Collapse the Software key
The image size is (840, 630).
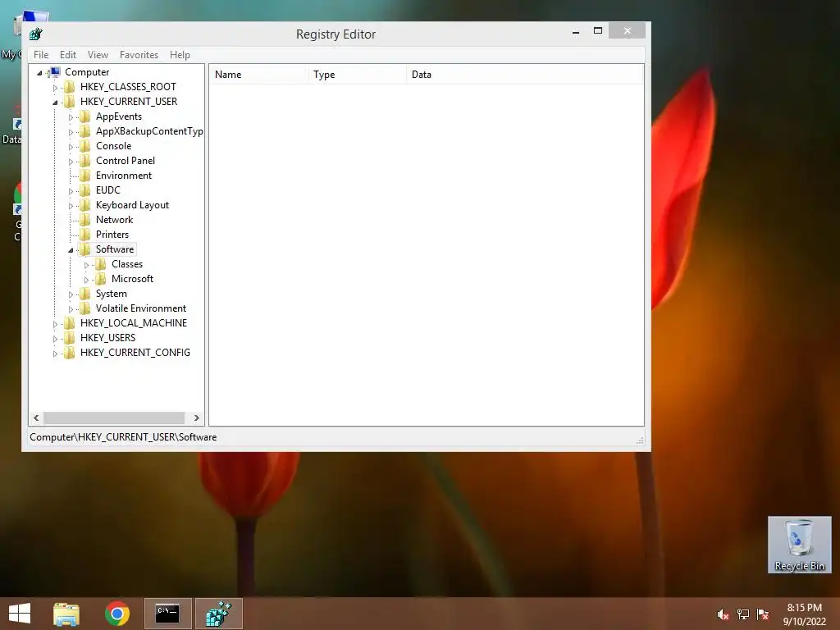tap(71, 250)
